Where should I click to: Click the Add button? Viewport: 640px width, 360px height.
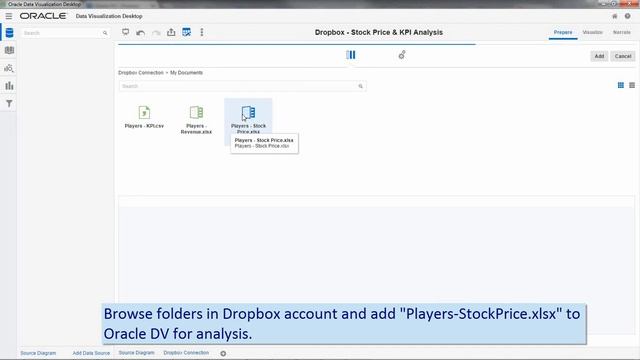(599, 56)
